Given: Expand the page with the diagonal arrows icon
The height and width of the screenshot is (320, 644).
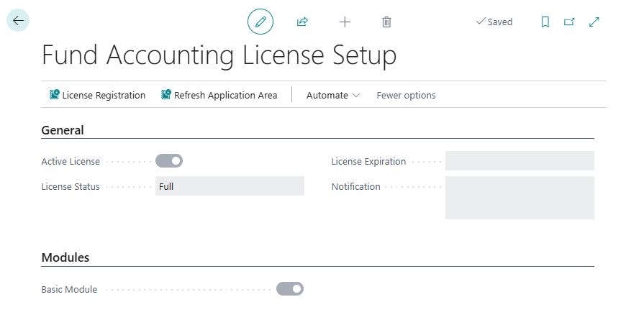Looking at the screenshot, I should coord(594,22).
